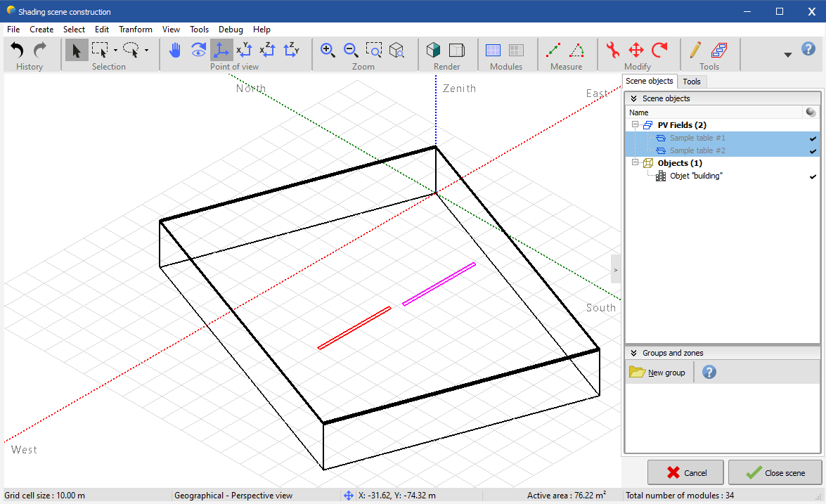Click the blue modules grid icon
Image resolution: width=826 pixels, height=504 pixels.
tap(493, 50)
